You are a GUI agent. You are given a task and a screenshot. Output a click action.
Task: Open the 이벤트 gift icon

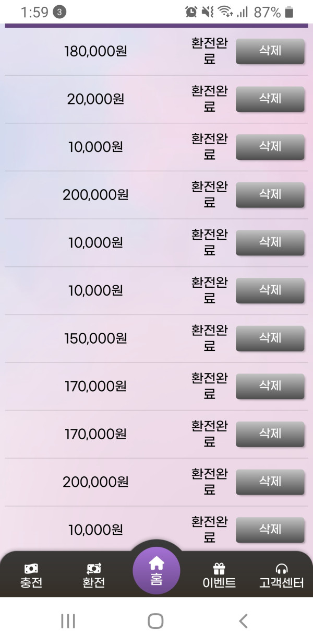219,569
